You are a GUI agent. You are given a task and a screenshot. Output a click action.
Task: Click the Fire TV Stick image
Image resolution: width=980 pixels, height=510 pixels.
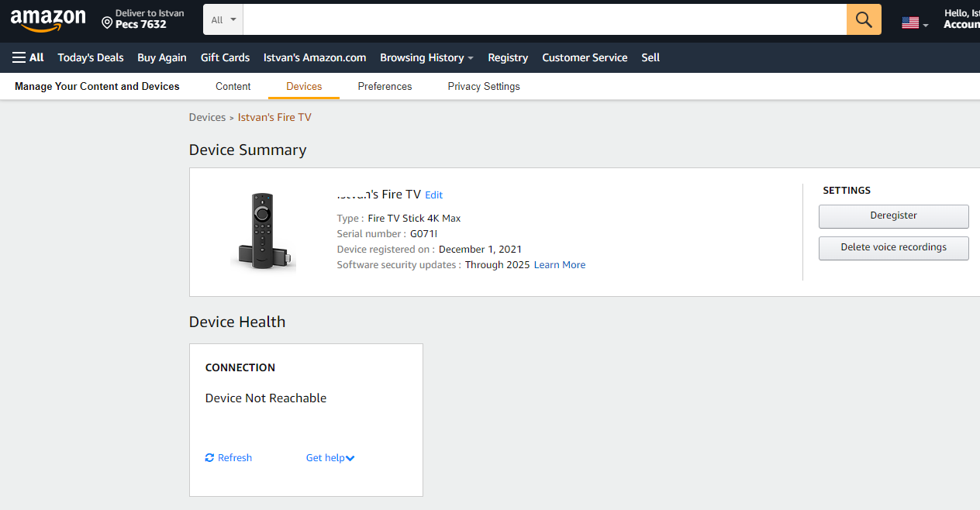pyautogui.click(x=264, y=231)
